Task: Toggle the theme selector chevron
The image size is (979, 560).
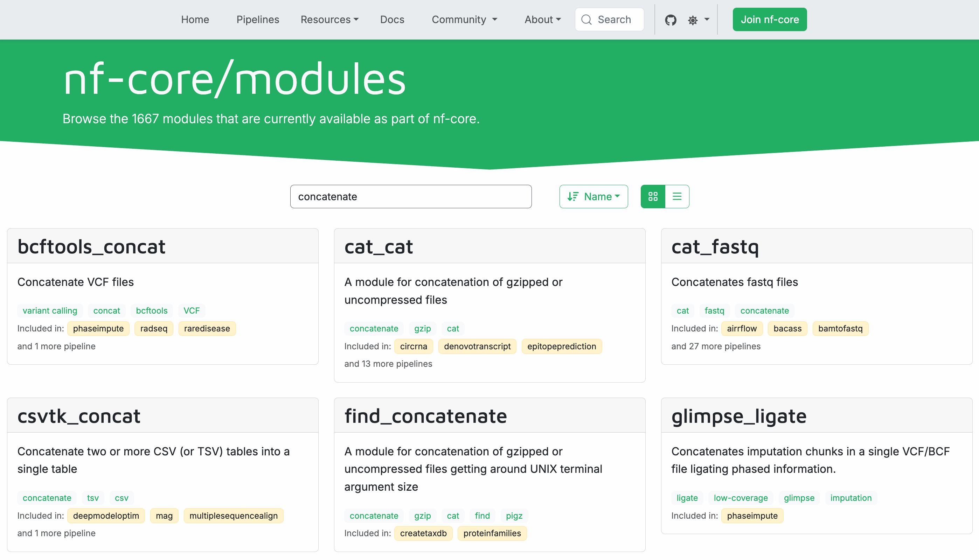Action: [x=707, y=19]
